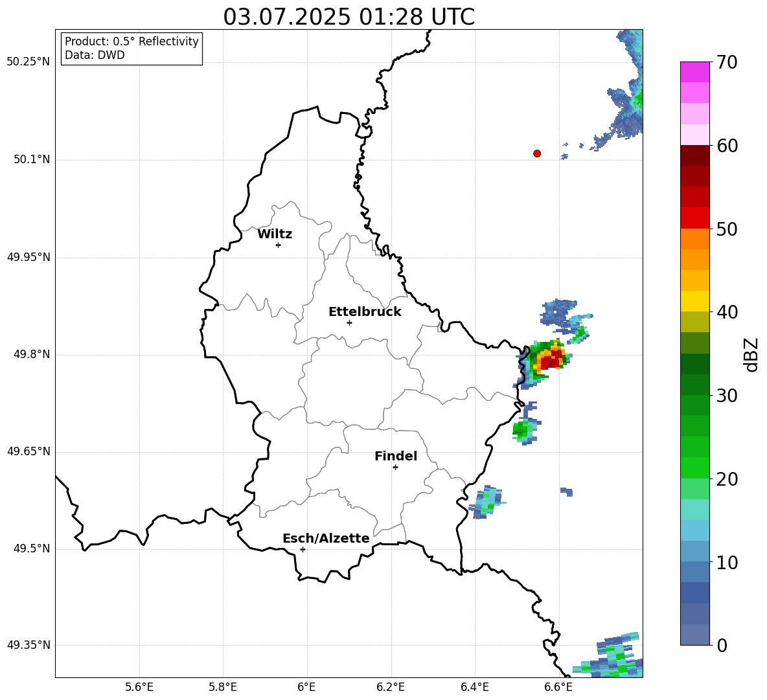Click the colorbar tick label 0
Viewport: 767px width, 700px height.
pyautogui.click(x=722, y=645)
